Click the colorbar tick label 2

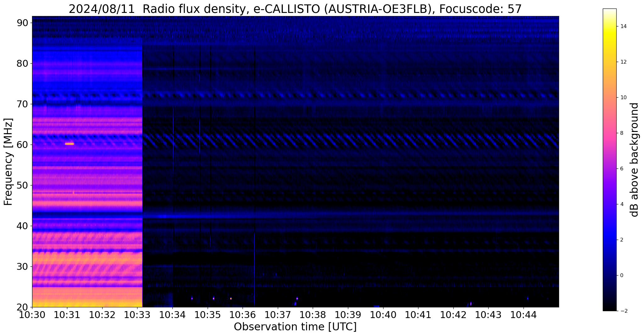621,240
